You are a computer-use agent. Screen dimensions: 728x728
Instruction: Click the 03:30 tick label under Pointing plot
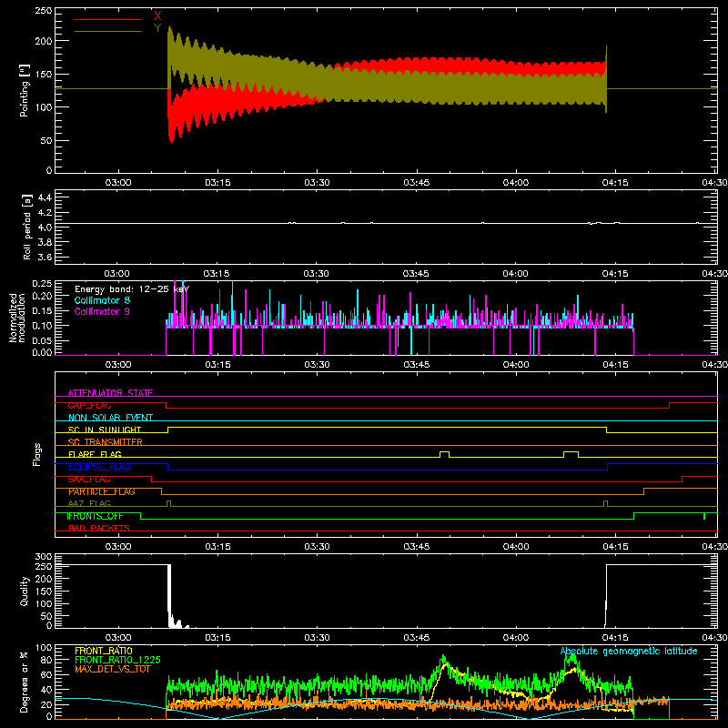pyautogui.click(x=317, y=183)
